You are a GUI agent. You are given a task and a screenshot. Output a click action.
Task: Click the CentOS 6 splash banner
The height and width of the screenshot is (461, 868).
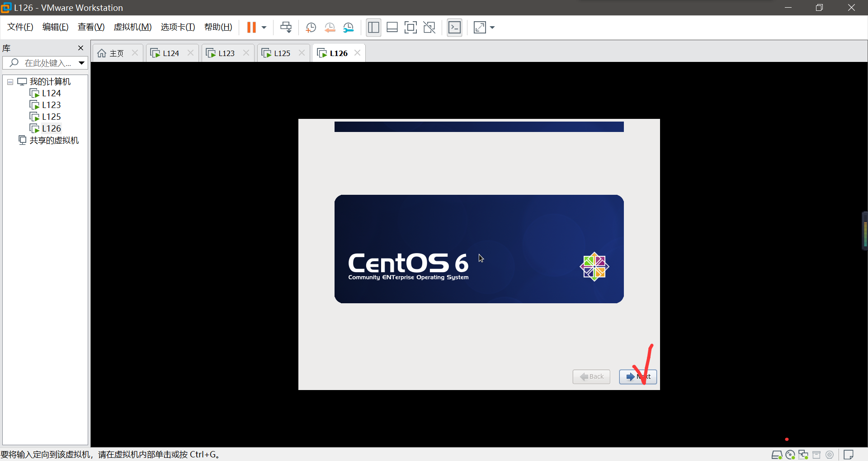pyautogui.click(x=479, y=249)
